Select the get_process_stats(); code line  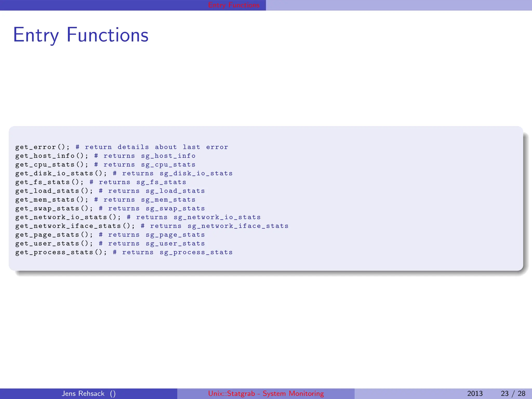tap(124, 252)
